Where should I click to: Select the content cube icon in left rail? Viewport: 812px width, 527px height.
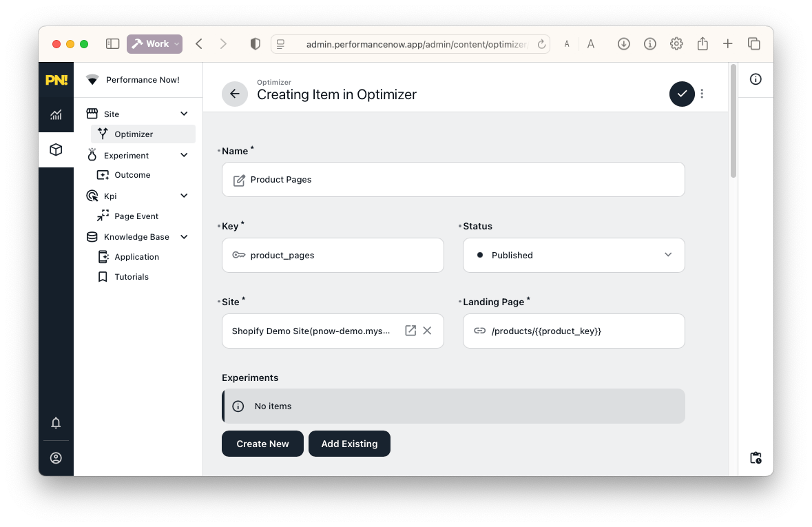coord(56,149)
